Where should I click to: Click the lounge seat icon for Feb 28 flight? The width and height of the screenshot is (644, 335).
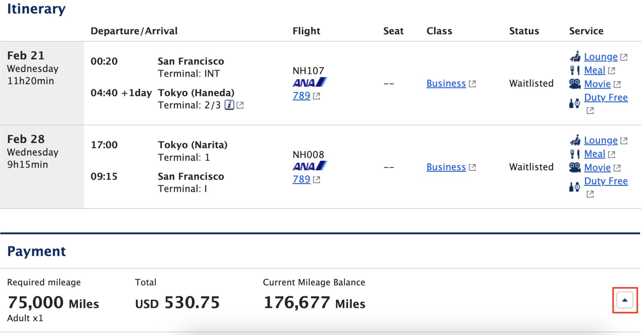pyautogui.click(x=575, y=140)
